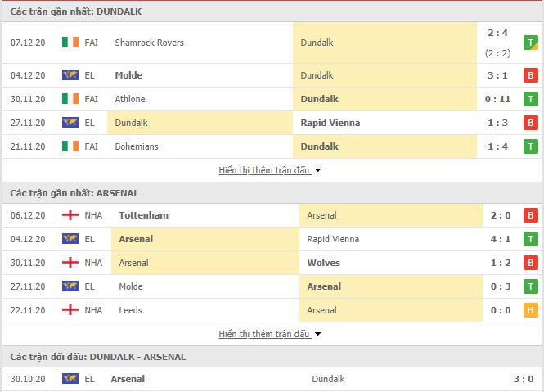The width and height of the screenshot is (544, 392).
Task: Open 'Hiển thị thêm trận đấu' link for Dundalk
Action: (264, 170)
